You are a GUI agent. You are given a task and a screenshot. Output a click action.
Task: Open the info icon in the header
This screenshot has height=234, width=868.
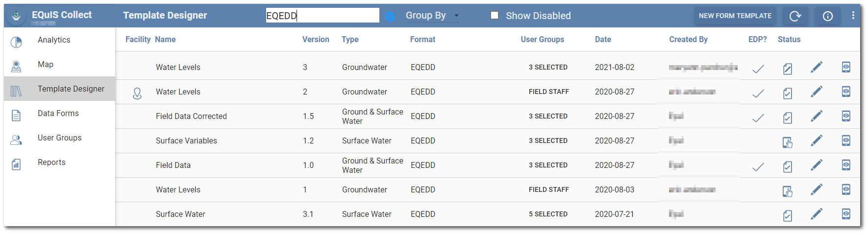(827, 16)
